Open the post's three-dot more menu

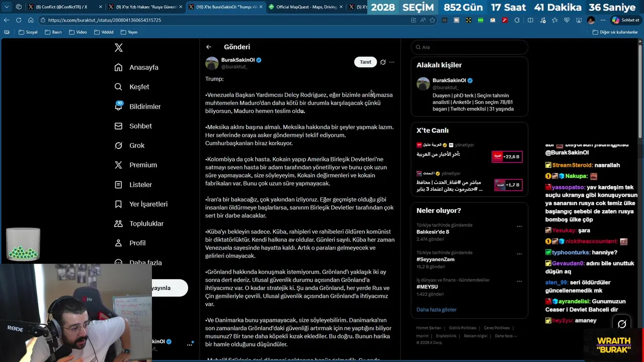tap(392, 62)
